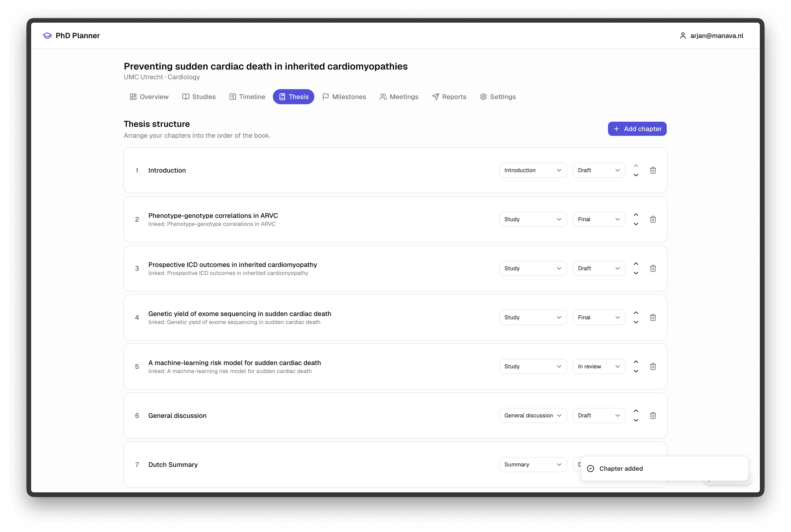Screen dimensions: 791x532
Task: Open In review status dropdown
Action: 599,366
